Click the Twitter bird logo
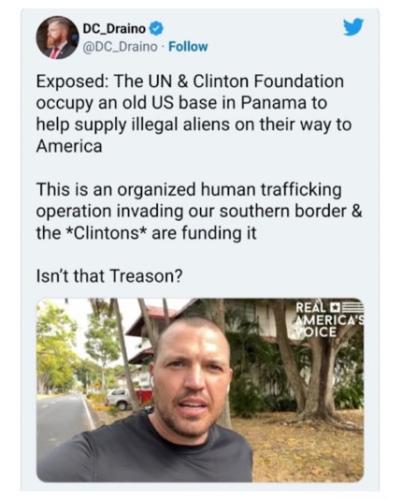Screen dimensions: 402x500 [x=353, y=27]
